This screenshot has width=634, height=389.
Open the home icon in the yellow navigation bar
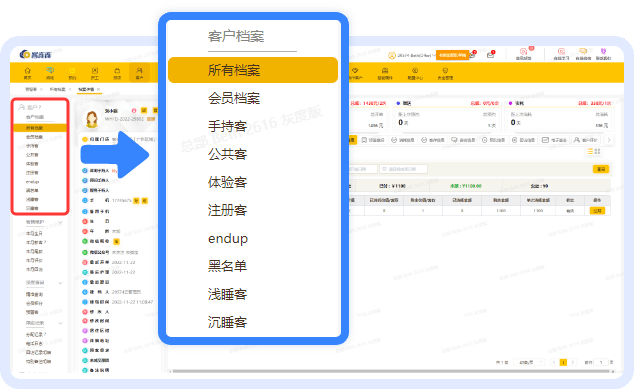click(x=27, y=70)
